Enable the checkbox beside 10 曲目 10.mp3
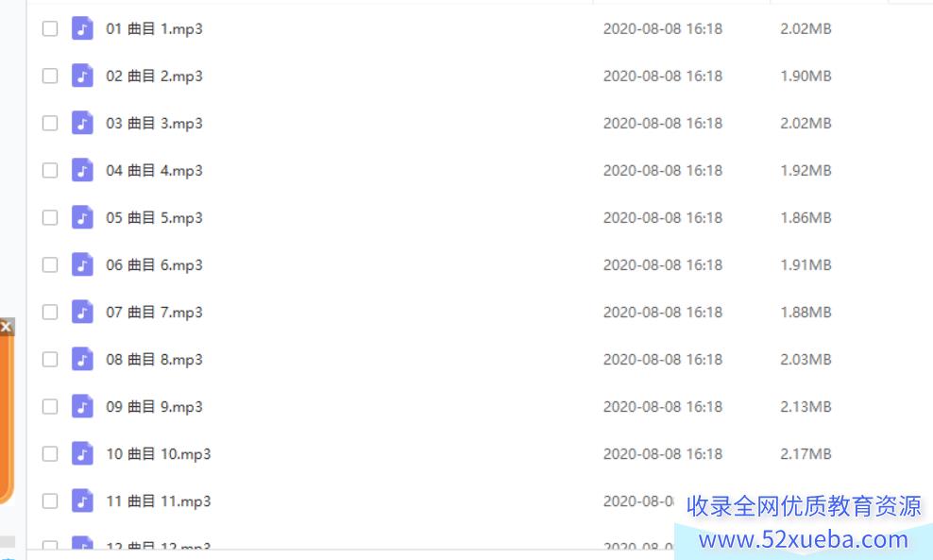 (50, 454)
